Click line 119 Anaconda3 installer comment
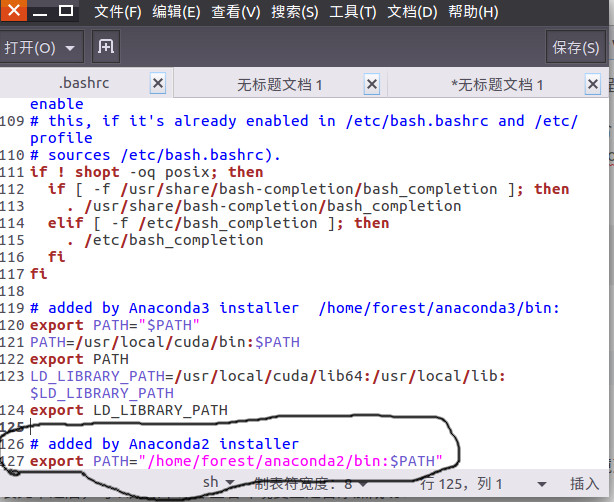The width and height of the screenshot is (614, 502). [295, 308]
